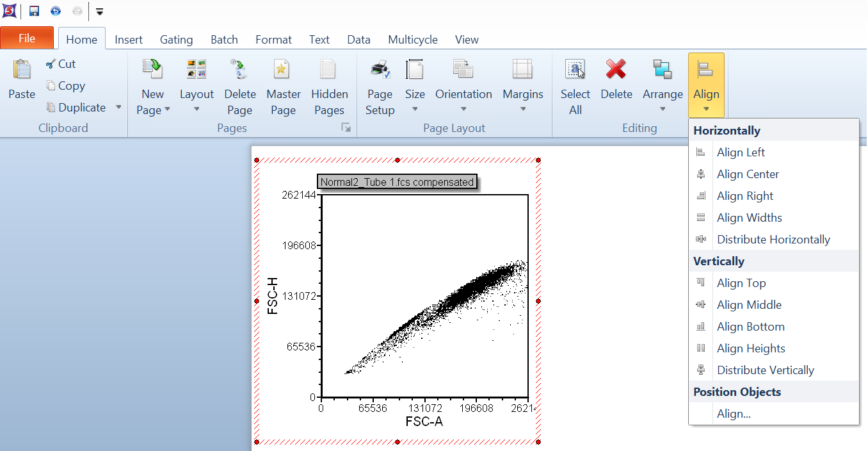868x451 pixels.
Task: Click the Save icon in quick access toolbar
Action: tap(35, 11)
